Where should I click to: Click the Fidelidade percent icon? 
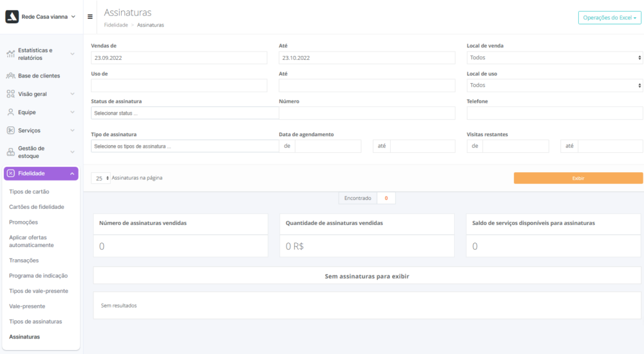tap(11, 173)
